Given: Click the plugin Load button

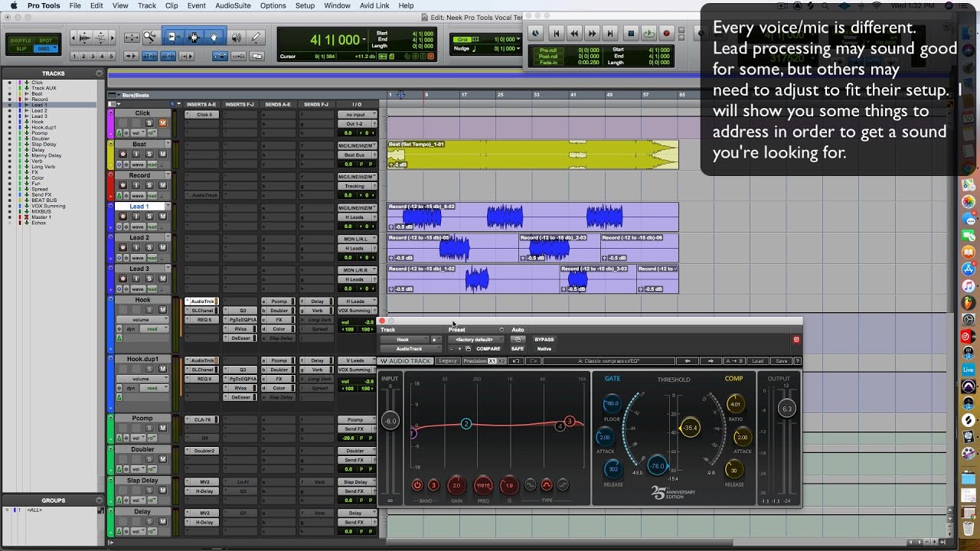Looking at the screenshot, I should pos(758,361).
